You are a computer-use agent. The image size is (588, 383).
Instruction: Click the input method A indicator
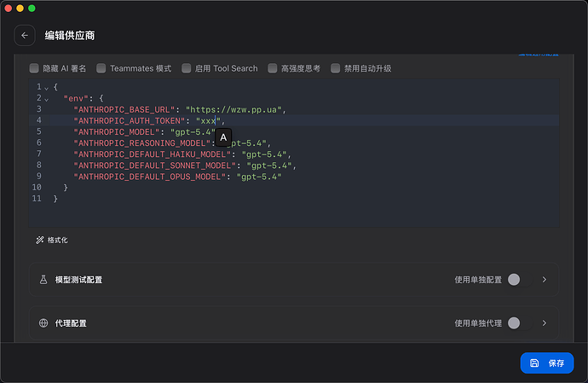[x=223, y=138]
